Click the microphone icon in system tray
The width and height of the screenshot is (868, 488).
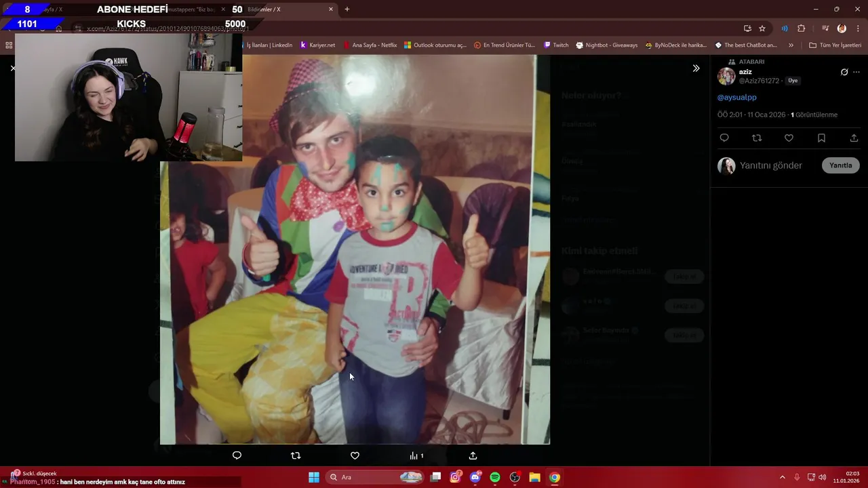[x=797, y=477]
